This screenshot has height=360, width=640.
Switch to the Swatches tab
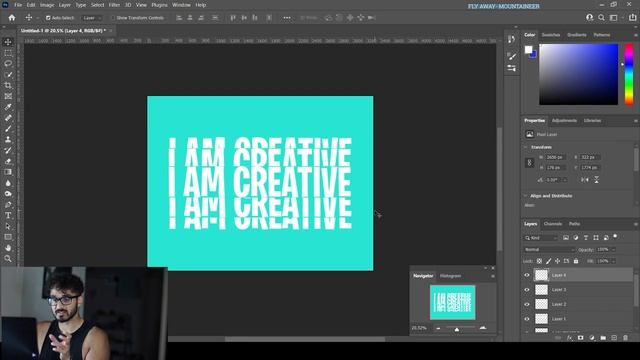tap(551, 35)
